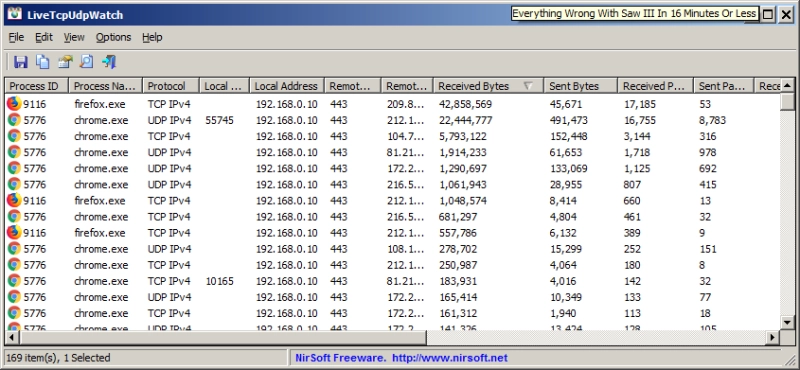Open the Help menu
Viewport: 800px width, 370px height.
point(152,37)
